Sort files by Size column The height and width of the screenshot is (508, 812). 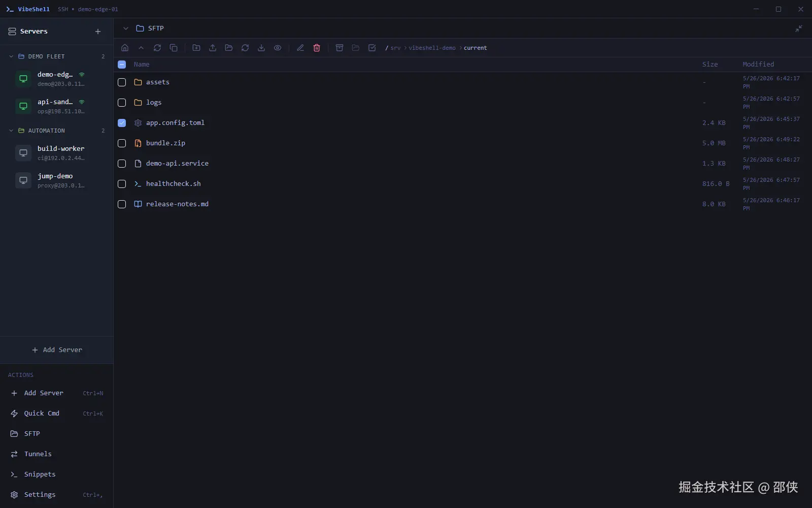(710, 65)
